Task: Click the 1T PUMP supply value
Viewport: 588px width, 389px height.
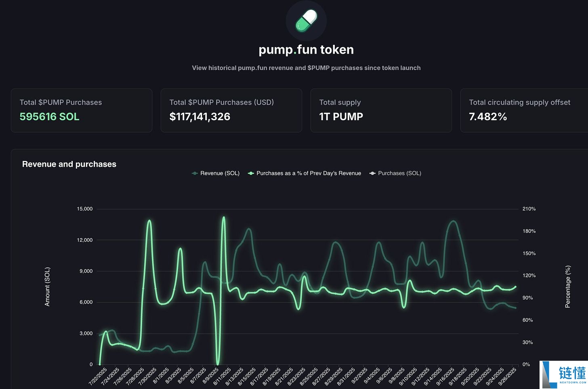Action: 341,117
